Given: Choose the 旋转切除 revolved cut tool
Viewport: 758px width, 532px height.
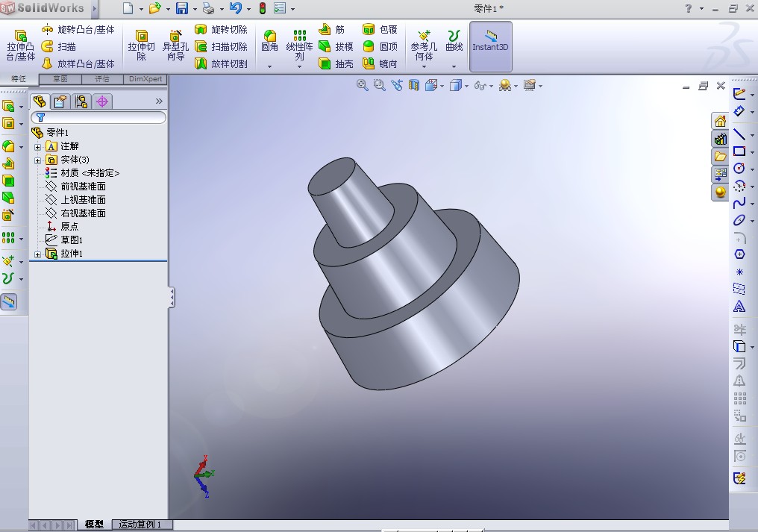Looking at the screenshot, I should 221,30.
